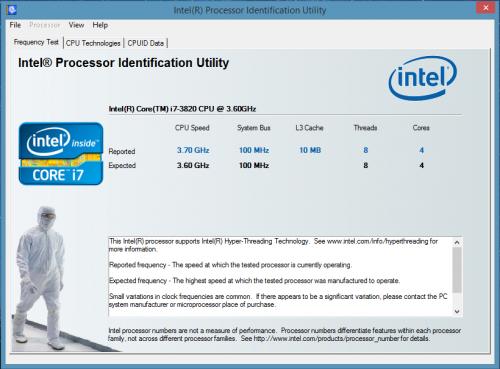Image resolution: width=500 pixels, height=369 pixels.
Task: Click the application icon in the title bar
Action: point(11,9)
